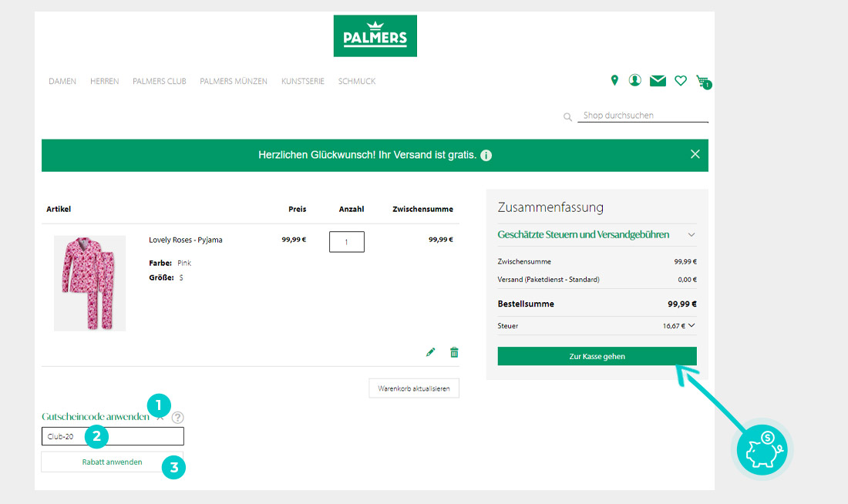Click the Farbe: Pink attribute

[x=170, y=264]
